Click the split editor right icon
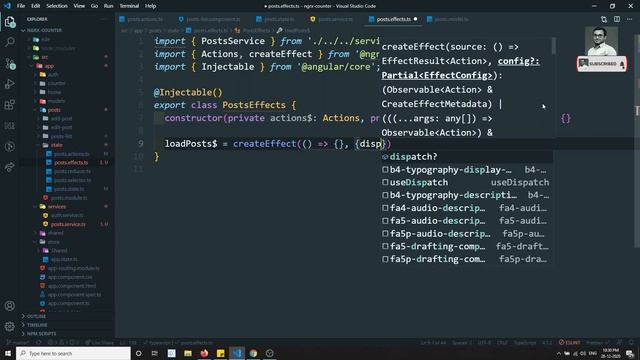The width and height of the screenshot is (640, 360). (x=617, y=19)
